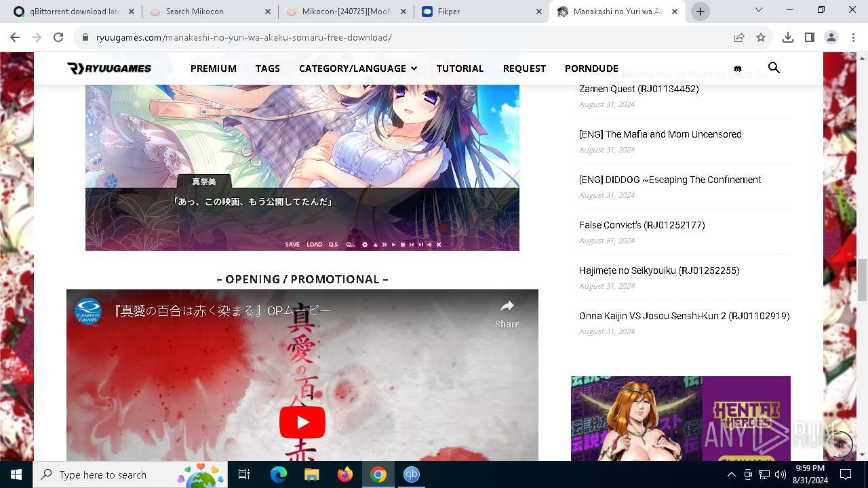Show hidden system tray icons
The image size is (868, 488).
[x=732, y=474]
